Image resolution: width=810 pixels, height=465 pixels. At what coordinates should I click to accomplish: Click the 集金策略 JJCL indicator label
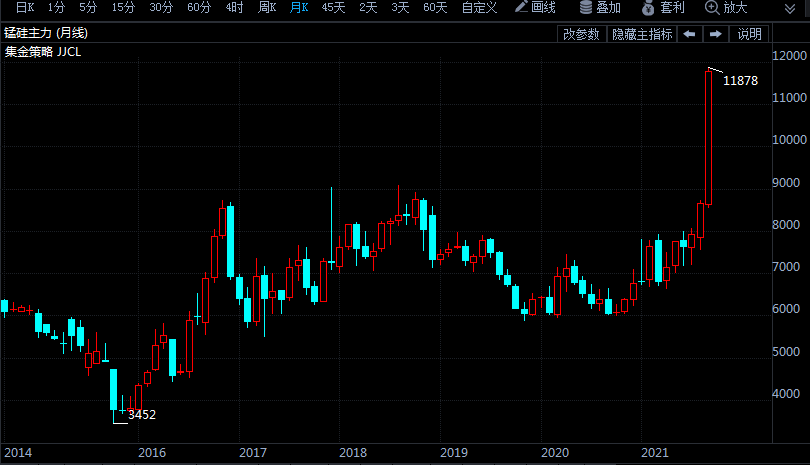click(43, 52)
